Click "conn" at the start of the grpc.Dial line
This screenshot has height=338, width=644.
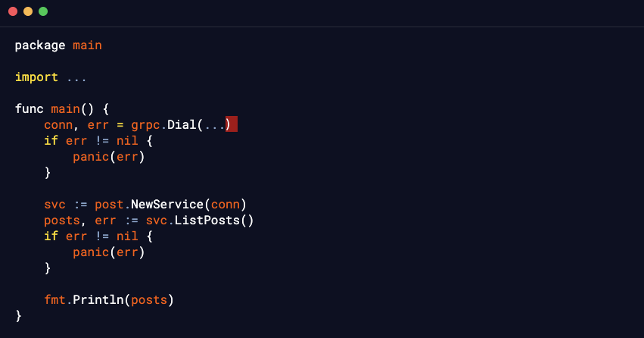pyautogui.click(x=58, y=124)
